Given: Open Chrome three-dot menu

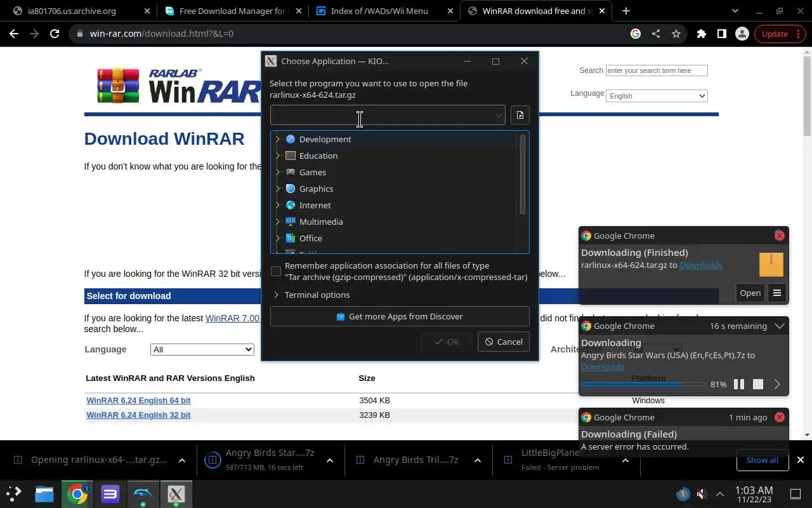Looking at the screenshot, I should [797, 34].
